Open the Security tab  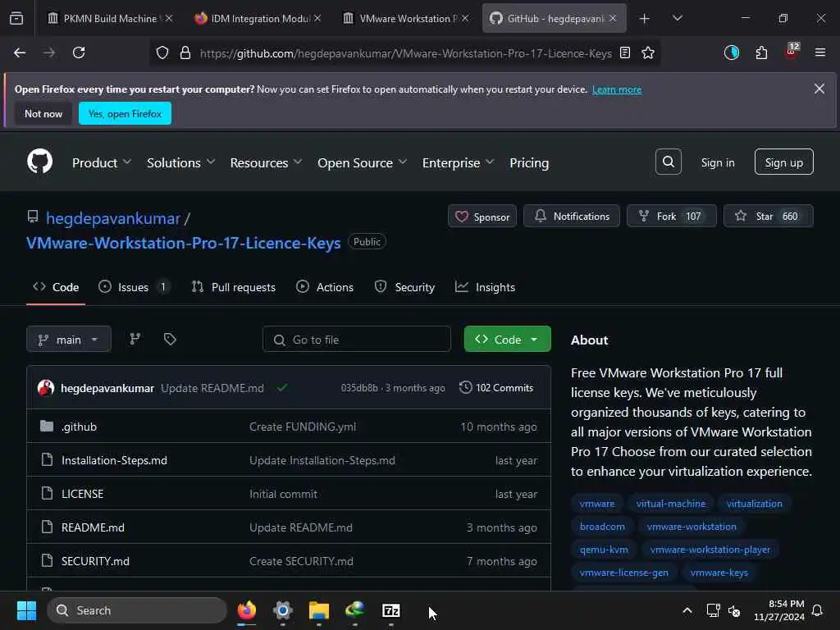coord(404,287)
